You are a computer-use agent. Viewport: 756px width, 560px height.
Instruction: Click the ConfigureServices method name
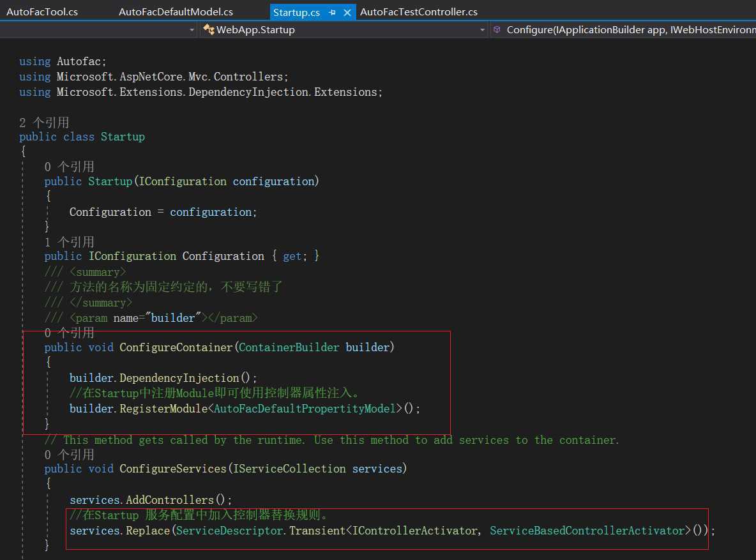click(x=172, y=469)
